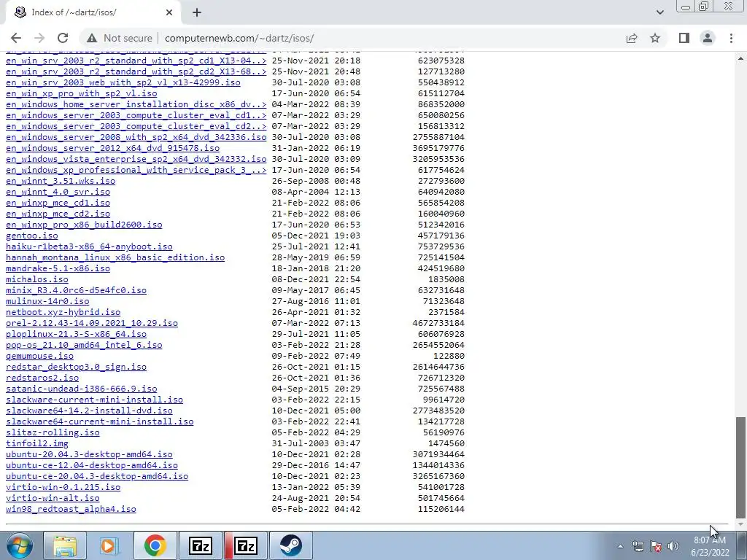747x560 pixels.
Task: Download win98_redtoast_alpha4.iso
Action: point(71,510)
